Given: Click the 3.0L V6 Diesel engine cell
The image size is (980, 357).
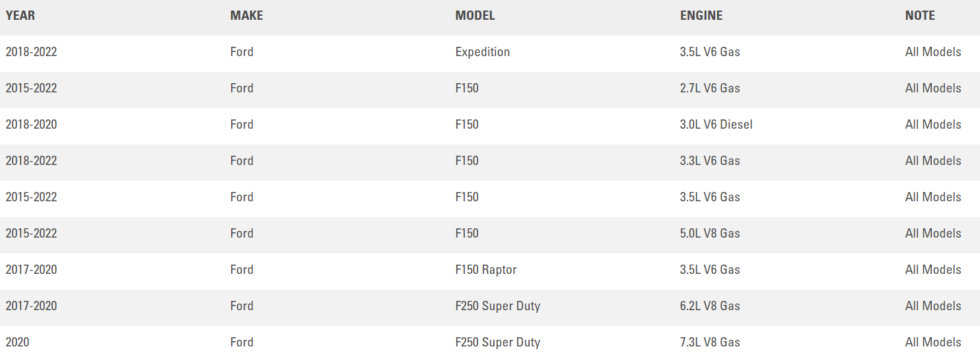Looking at the screenshot, I should click(716, 125).
